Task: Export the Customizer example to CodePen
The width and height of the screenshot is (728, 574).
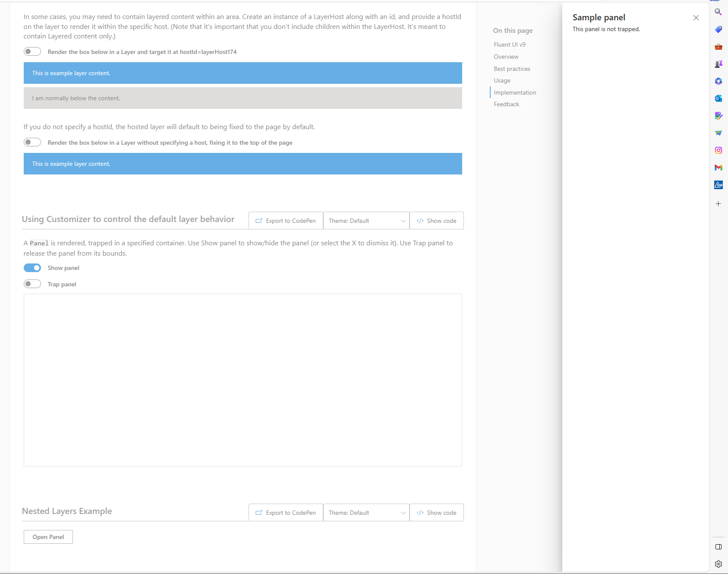Action: [x=285, y=220]
